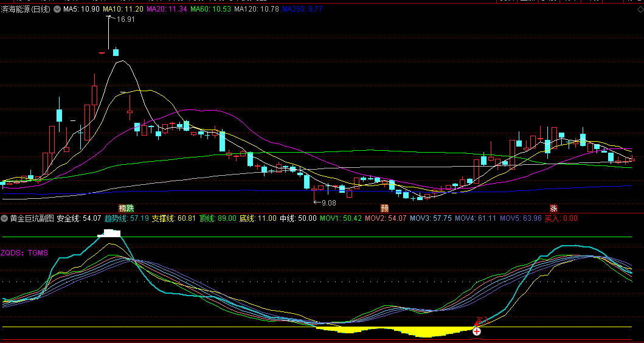Open the dropdown beside 滨海能源(日线) title
The image size is (644, 343).
pyautogui.click(x=57, y=9)
